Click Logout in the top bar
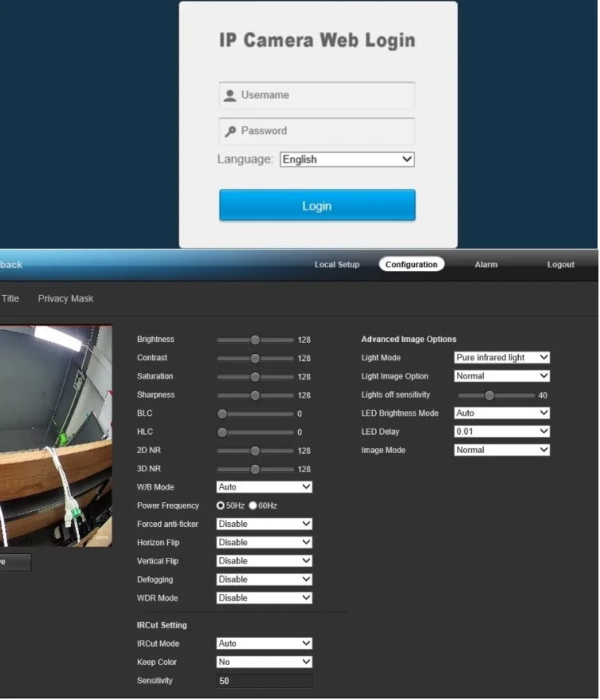Image resolution: width=600 pixels, height=700 pixels. tap(560, 265)
